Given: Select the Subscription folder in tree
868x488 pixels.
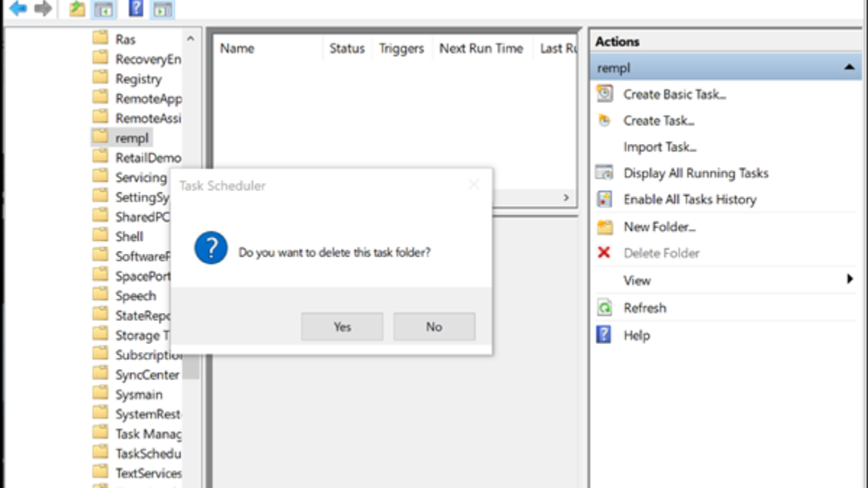Looking at the screenshot, I should [148, 354].
